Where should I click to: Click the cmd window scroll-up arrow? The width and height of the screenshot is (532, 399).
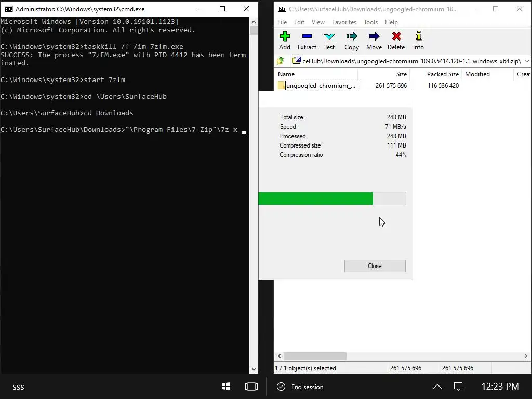tap(254, 22)
